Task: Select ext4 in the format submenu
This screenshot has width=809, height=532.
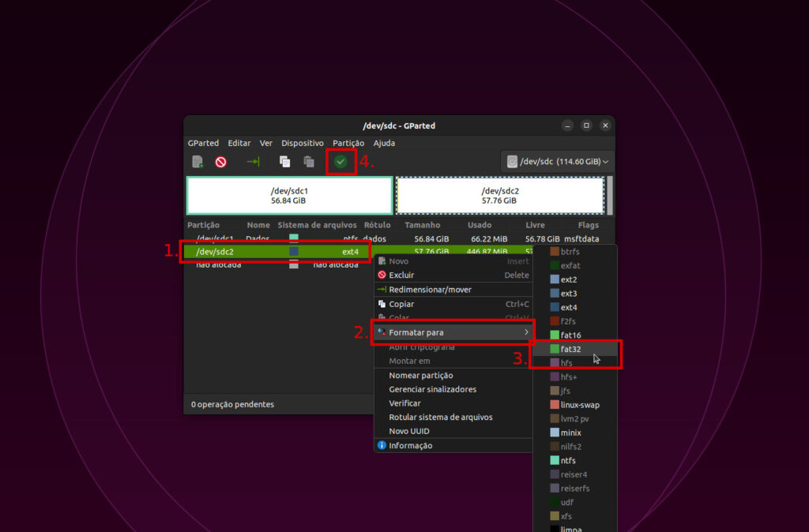Action: pyautogui.click(x=575, y=307)
